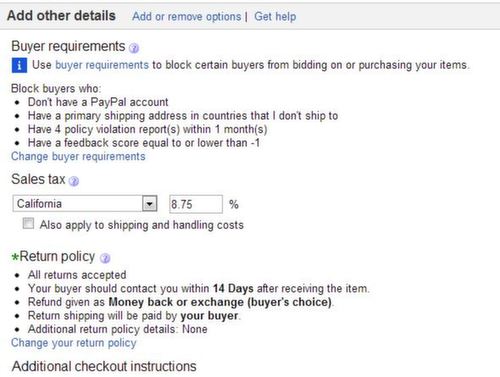
Task: Enable also apply to shipping and handling costs
Action: coord(28,223)
